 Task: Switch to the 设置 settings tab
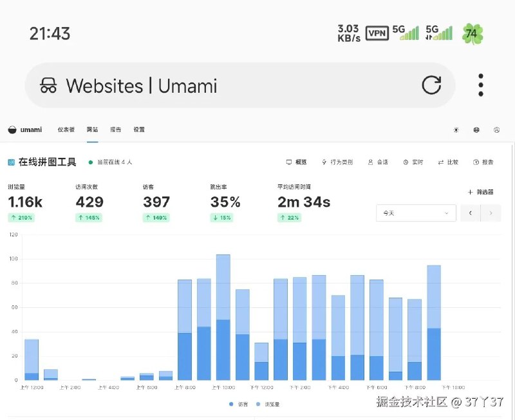click(140, 129)
